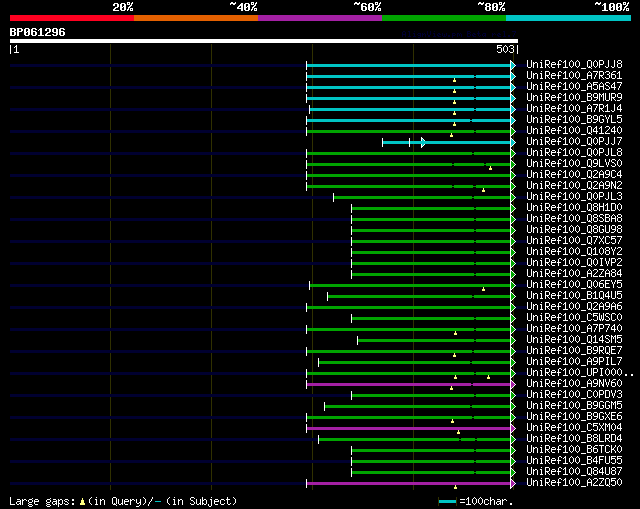Select the UniRef100_Q108Y2 label
Image resolution: width=640 pixels, height=509 pixels.
(574, 251)
